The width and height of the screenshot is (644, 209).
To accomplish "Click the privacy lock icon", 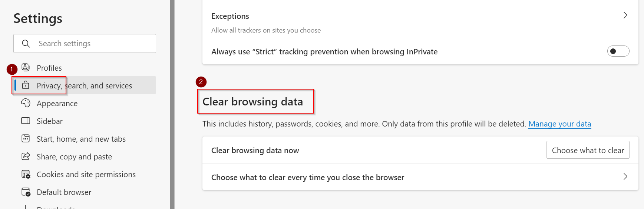I will 26,85.
